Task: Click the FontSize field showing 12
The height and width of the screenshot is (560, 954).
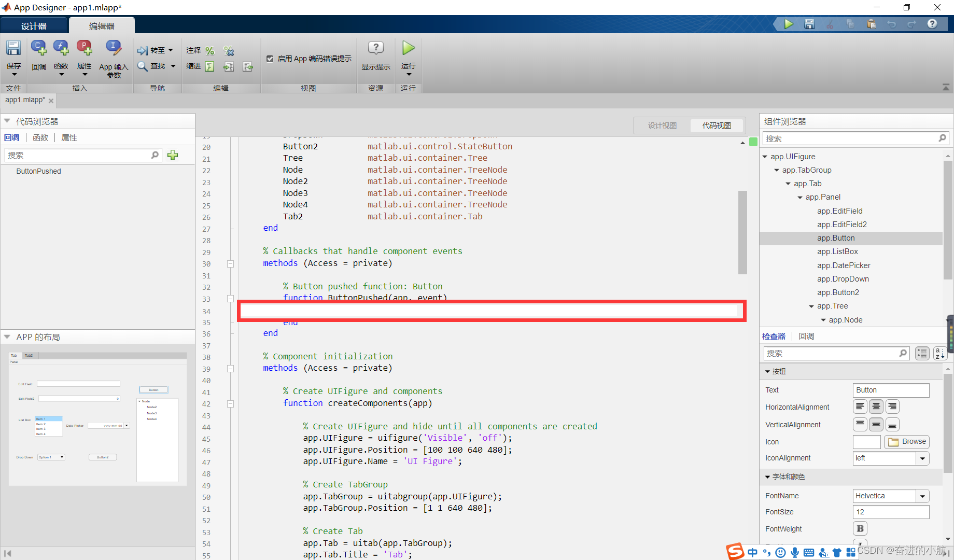Action: click(891, 512)
